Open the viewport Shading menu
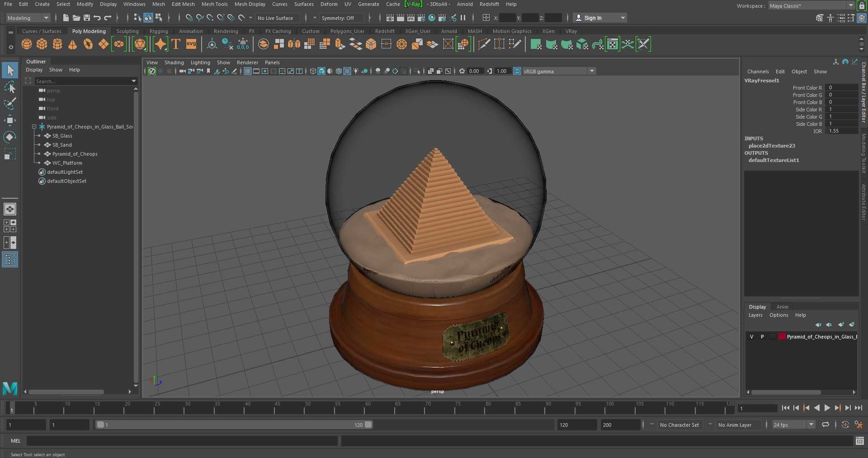Viewport: 868px width, 458px height. click(174, 62)
